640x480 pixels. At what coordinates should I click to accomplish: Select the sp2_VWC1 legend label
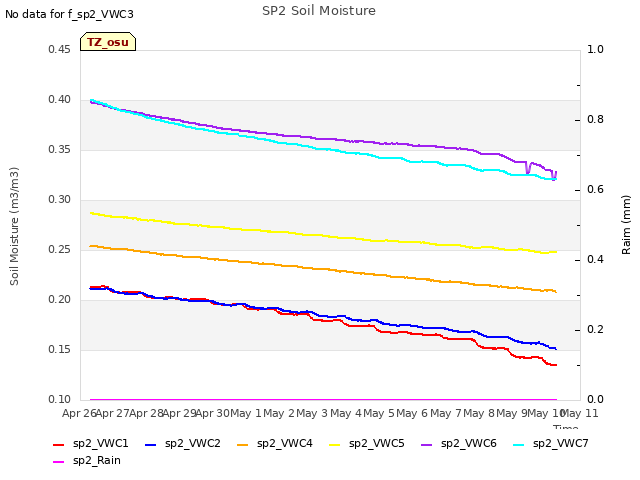(100, 444)
